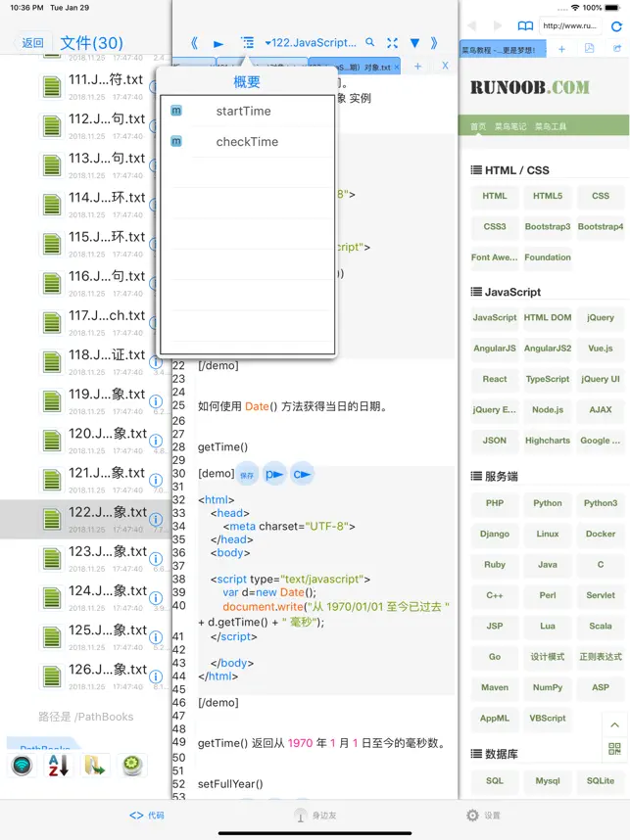The width and height of the screenshot is (630, 840).
Task: Reload page in browser panel
Action: (616, 25)
